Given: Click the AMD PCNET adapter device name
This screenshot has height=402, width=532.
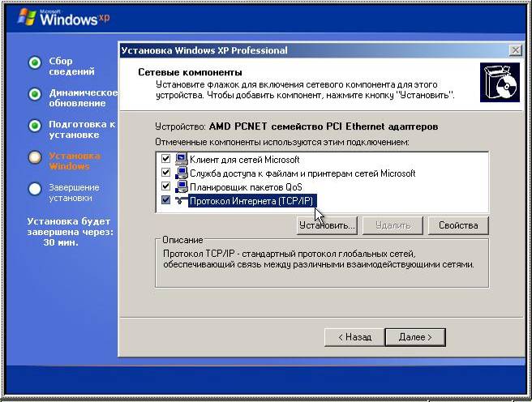Looking at the screenshot, I should click(324, 126).
